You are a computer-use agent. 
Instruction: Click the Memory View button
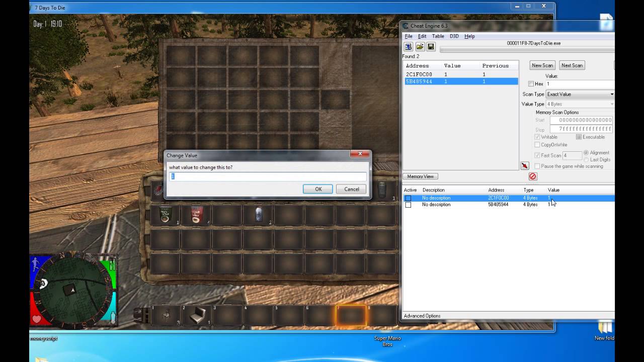click(421, 176)
